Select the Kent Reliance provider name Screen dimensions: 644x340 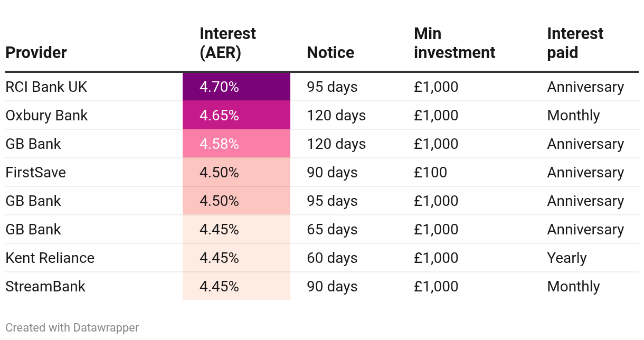[x=50, y=258]
